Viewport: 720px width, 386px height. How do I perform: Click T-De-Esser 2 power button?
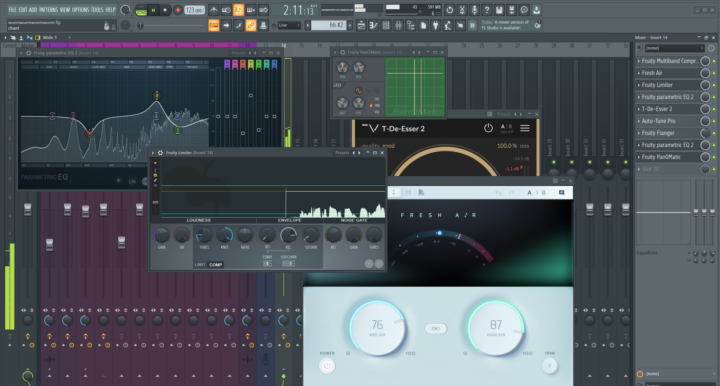(x=488, y=129)
